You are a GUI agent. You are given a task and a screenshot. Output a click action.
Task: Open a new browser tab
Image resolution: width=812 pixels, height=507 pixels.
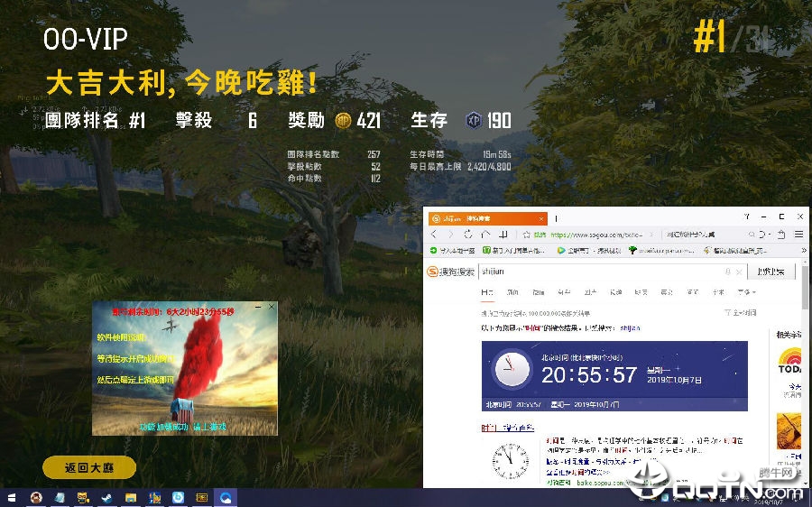tap(557, 218)
